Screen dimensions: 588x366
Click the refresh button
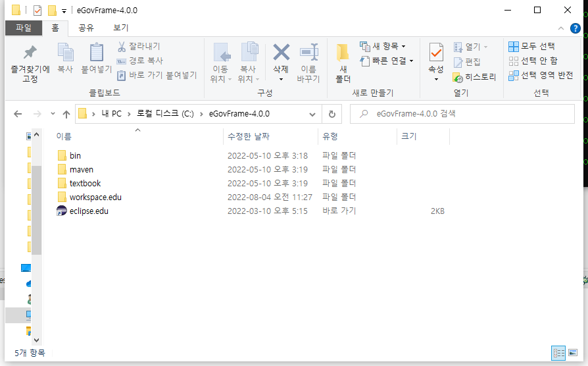click(332, 114)
